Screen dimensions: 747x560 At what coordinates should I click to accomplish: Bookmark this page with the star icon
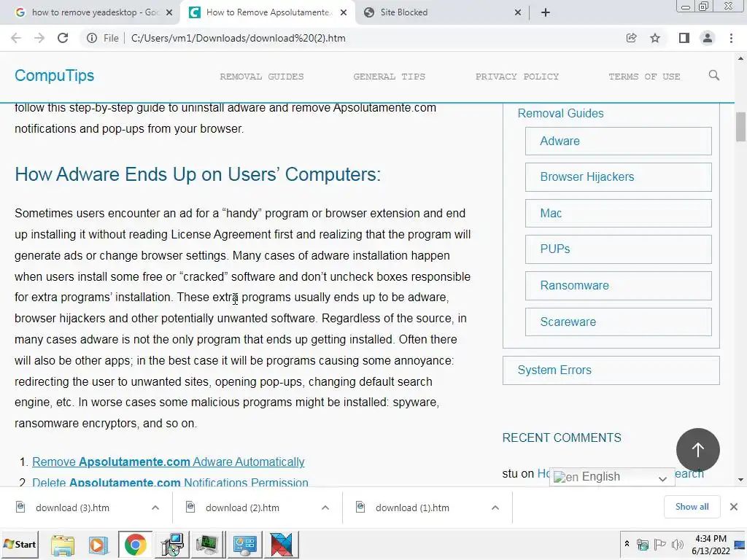pyautogui.click(x=655, y=38)
